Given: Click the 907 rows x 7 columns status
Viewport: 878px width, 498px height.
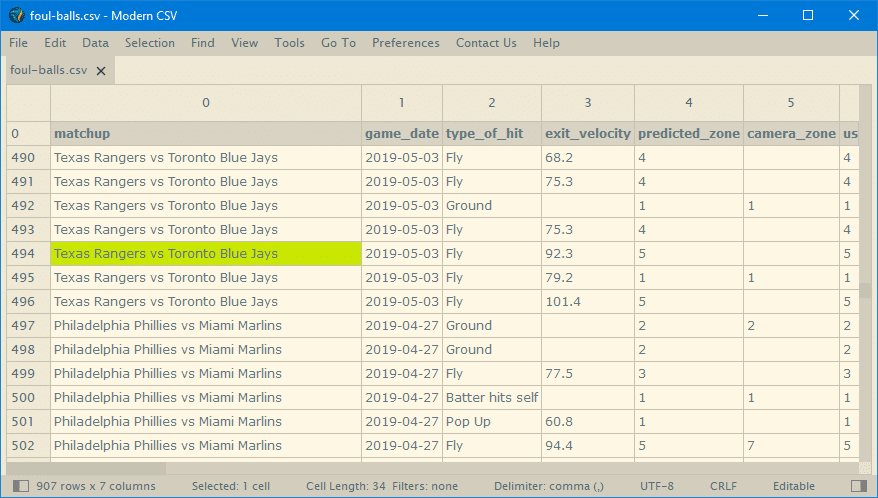Looking at the screenshot, I should (x=96, y=486).
